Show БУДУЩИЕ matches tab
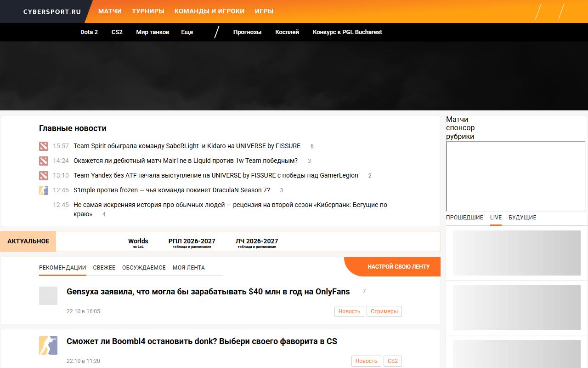 click(522, 218)
